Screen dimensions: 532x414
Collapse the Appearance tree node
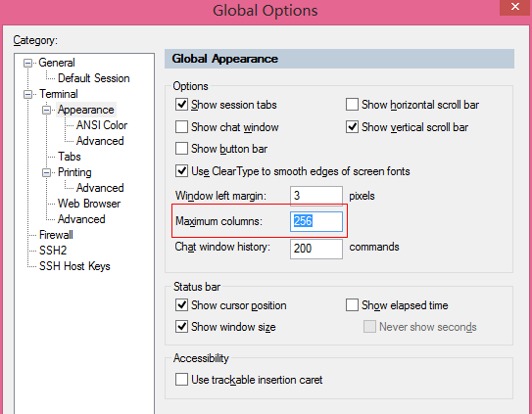pyautogui.click(x=46, y=111)
